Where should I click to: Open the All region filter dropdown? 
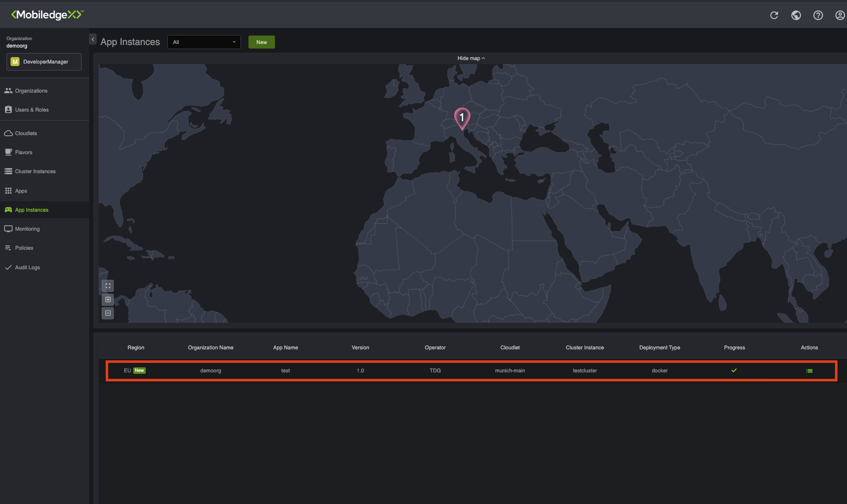204,42
